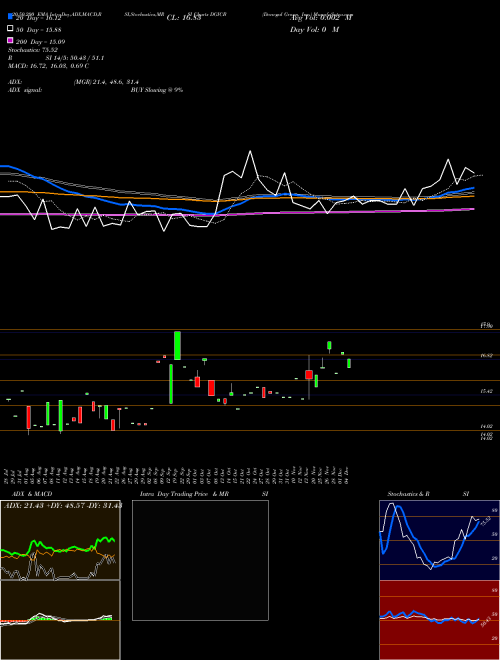Click the '(MGR) 21.4, 48.6, 31.4' ADX values
This screenshot has height=660, width=500.
click(x=106, y=82)
